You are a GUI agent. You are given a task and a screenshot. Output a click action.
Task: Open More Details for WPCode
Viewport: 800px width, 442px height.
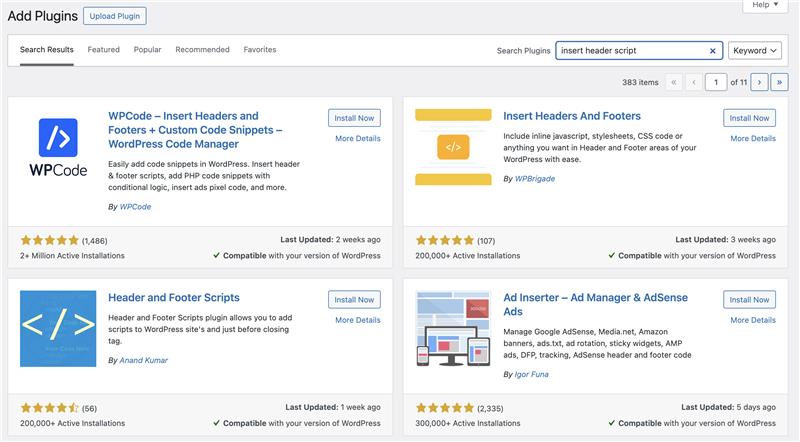[x=358, y=138]
